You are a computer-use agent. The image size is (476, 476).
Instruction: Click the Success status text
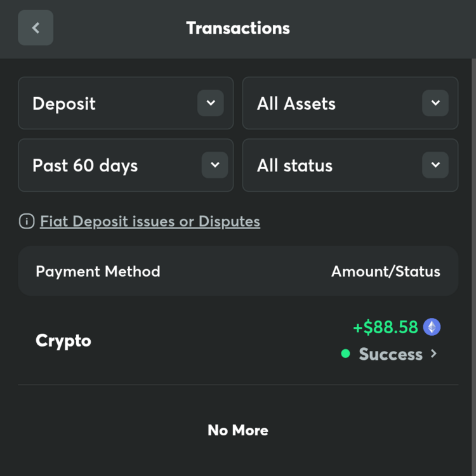pos(390,354)
